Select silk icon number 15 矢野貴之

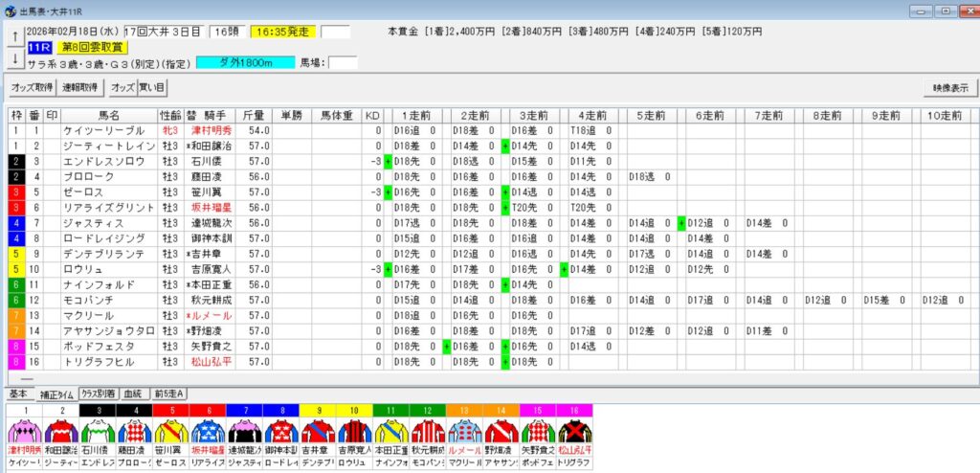point(538,431)
